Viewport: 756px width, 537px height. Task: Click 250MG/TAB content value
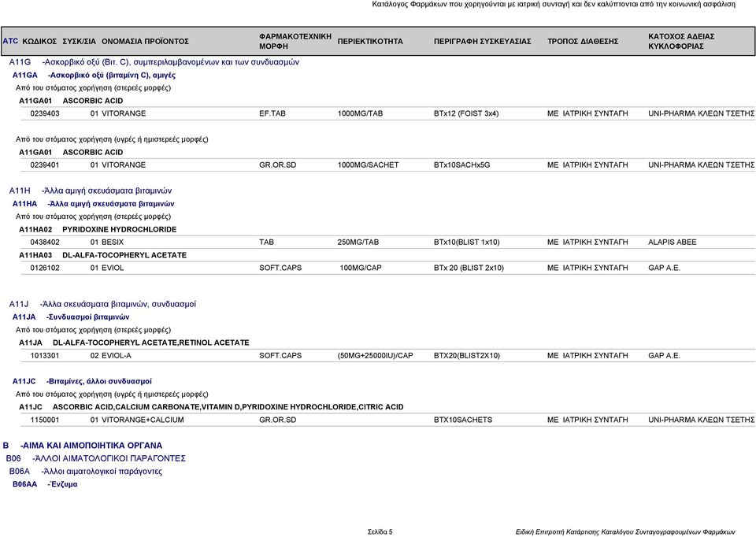click(358, 242)
